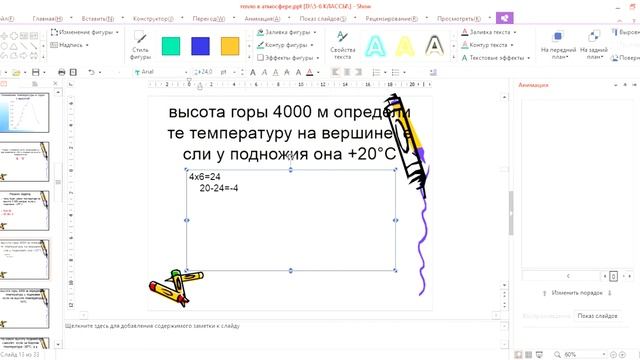Image resolution: width=640 pixels, height=360 pixels.
Task: Click the open folder icon in toolbar
Action: [16, 72]
